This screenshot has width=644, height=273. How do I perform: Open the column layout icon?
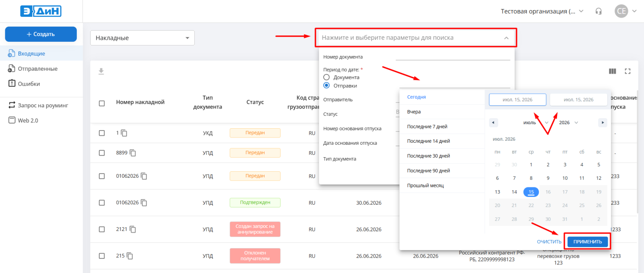(x=613, y=71)
